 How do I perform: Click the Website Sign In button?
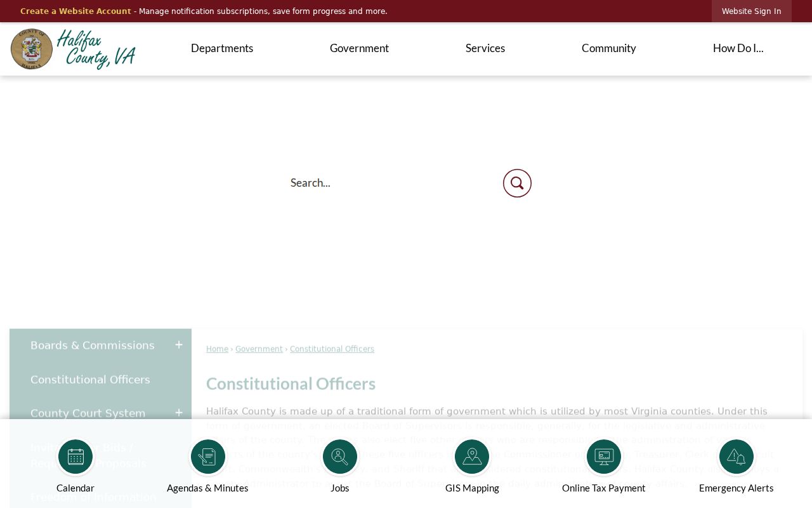pyautogui.click(x=752, y=11)
